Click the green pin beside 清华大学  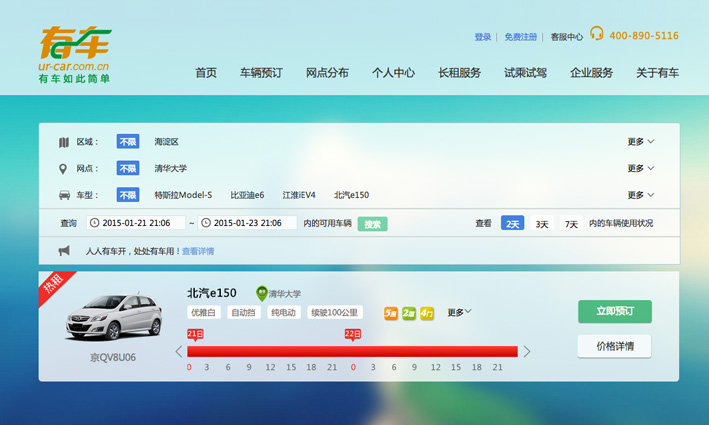(261, 293)
